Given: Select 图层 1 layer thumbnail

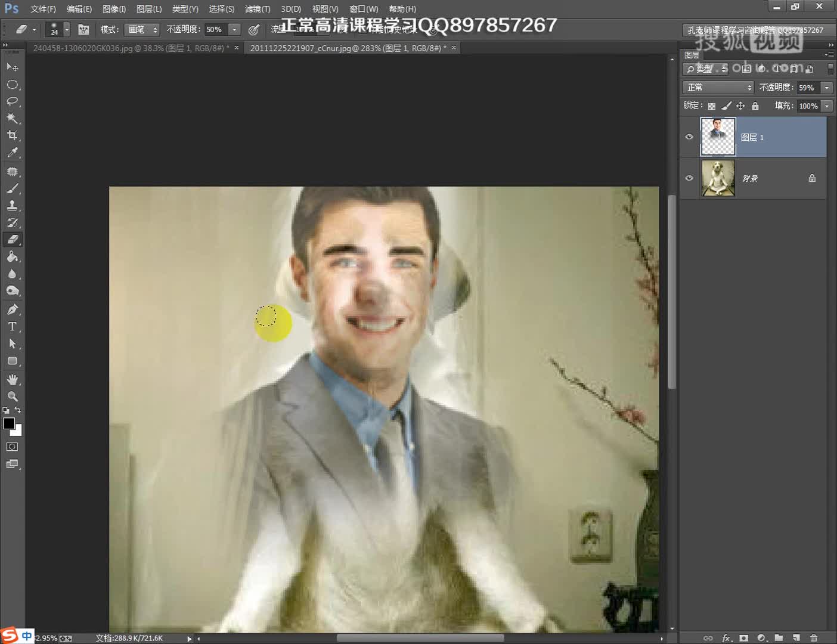Looking at the screenshot, I should (x=718, y=137).
